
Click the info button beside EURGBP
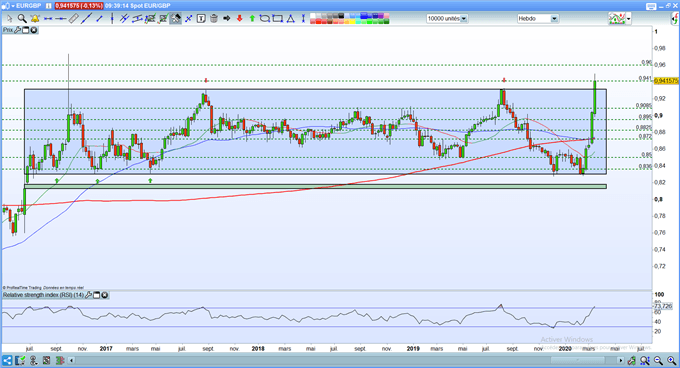pyautogui.click(x=49, y=6)
